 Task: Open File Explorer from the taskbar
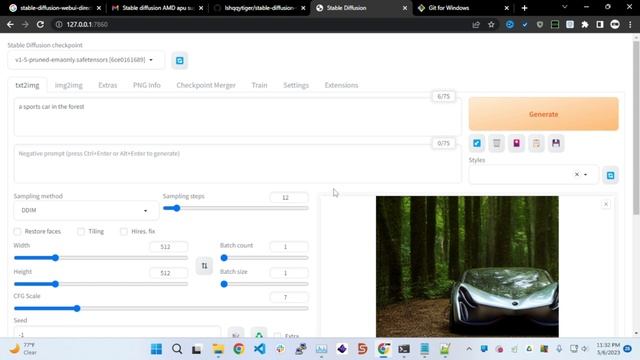point(218,349)
